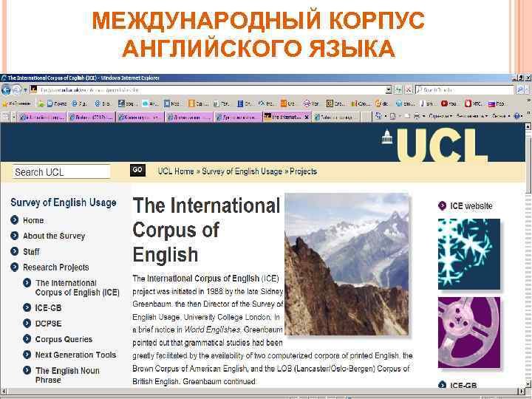Expand favorites bar overflow chevron
The image size is (532, 399).
click(x=528, y=101)
